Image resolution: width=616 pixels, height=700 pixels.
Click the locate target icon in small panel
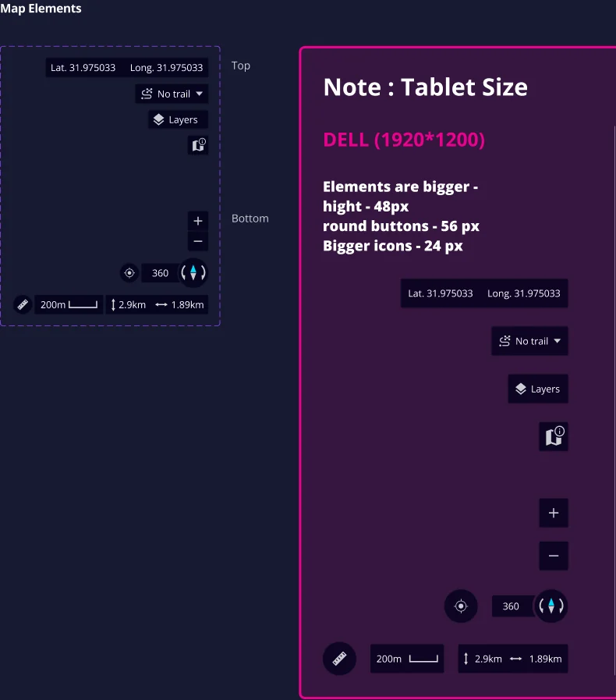coord(129,273)
